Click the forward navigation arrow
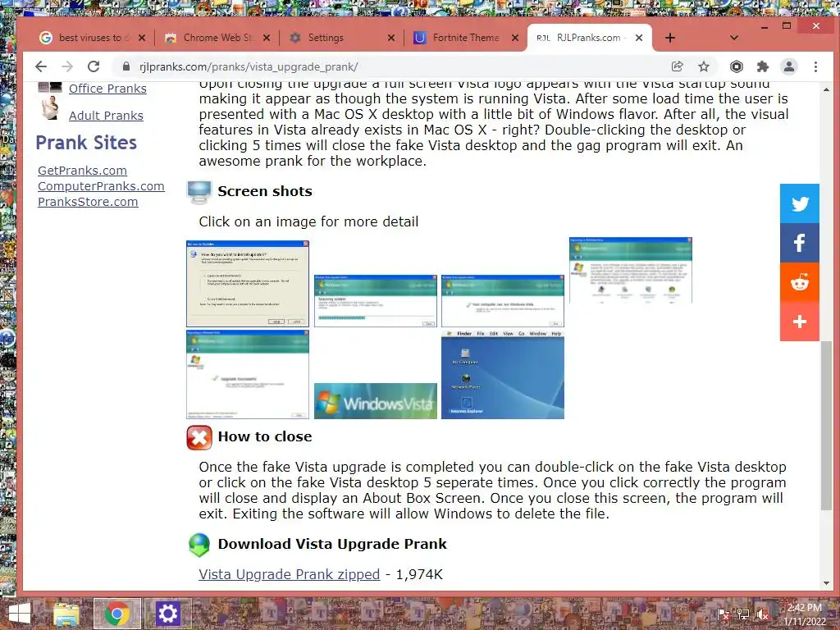840x630 pixels. click(x=67, y=66)
